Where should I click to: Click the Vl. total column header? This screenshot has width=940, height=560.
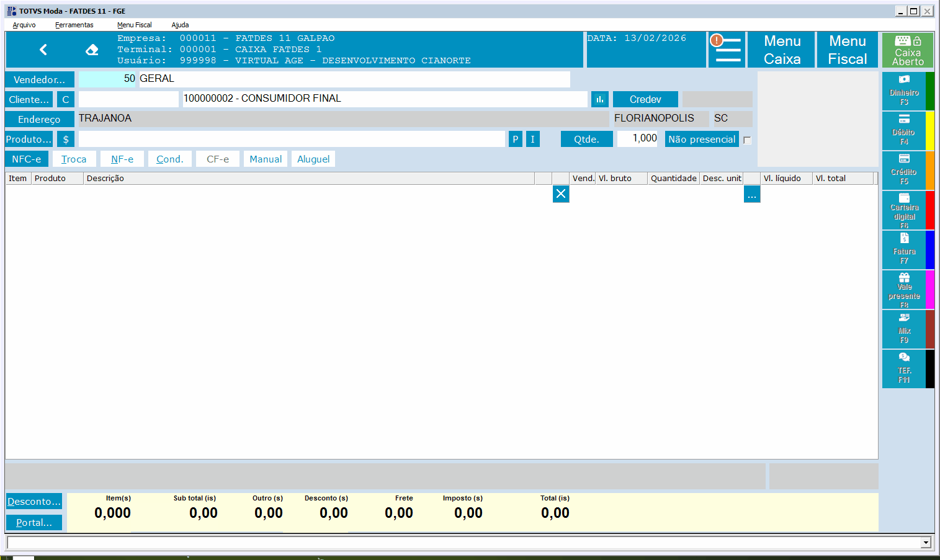[843, 178]
